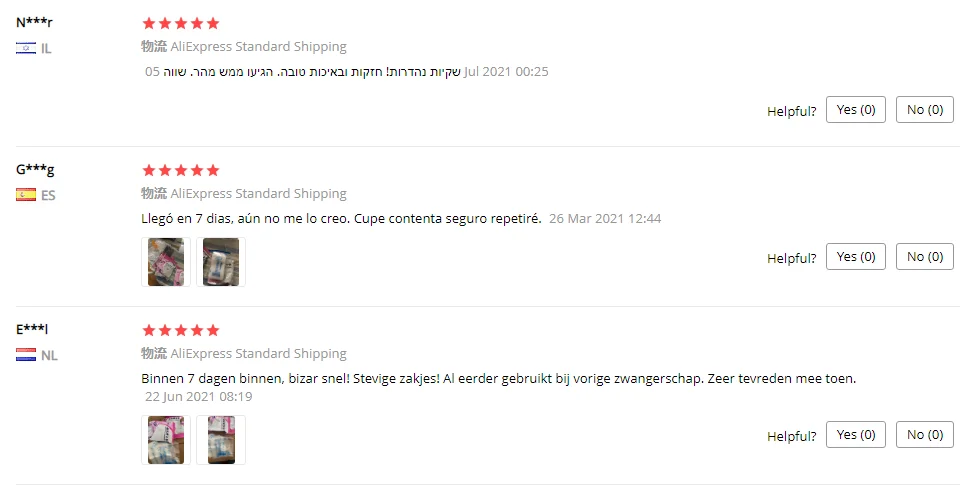Click the username N***r

click(34, 22)
